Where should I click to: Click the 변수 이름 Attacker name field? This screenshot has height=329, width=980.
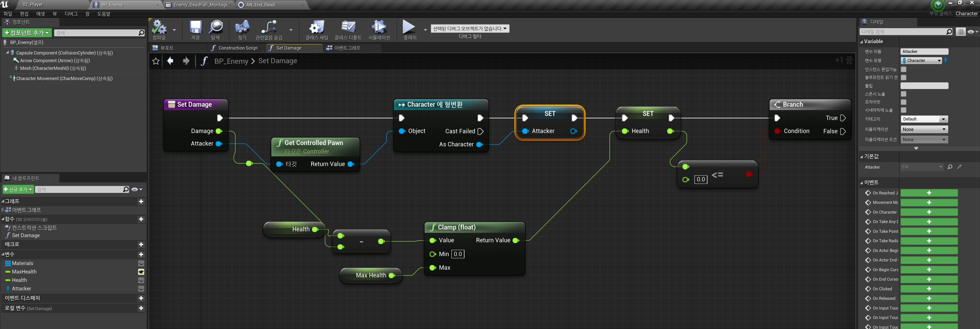pos(924,51)
